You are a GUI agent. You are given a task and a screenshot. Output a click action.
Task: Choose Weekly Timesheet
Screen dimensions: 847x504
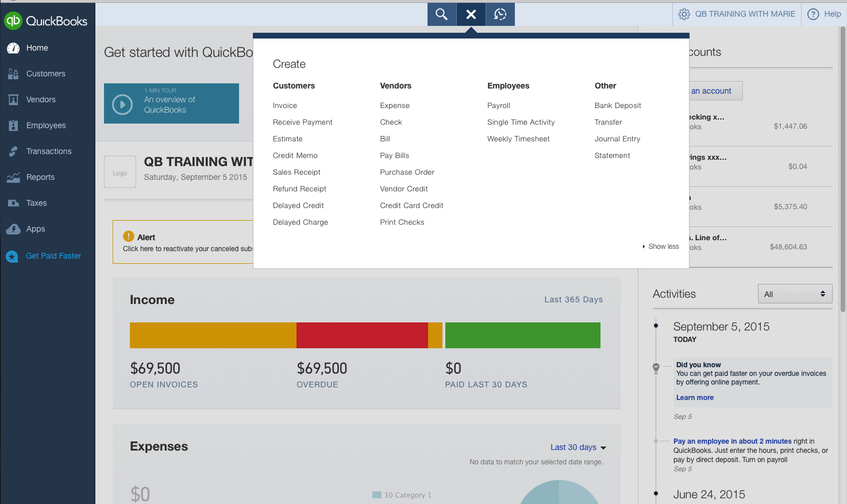point(518,139)
